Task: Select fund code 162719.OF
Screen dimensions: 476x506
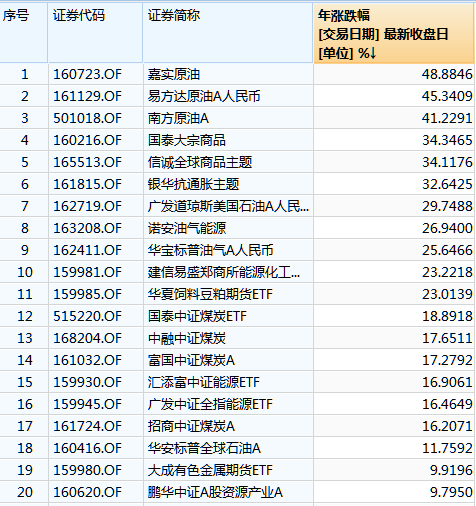Action: 88,206
